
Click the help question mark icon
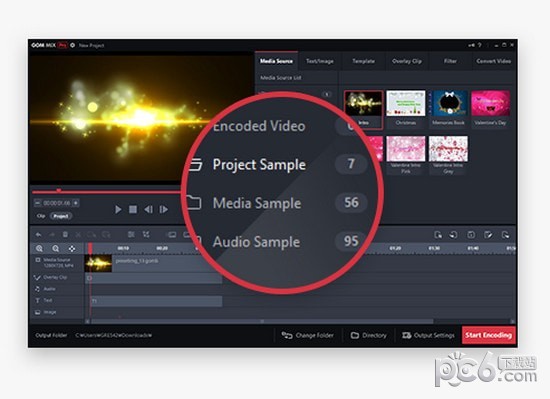pyautogui.click(x=480, y=45)
